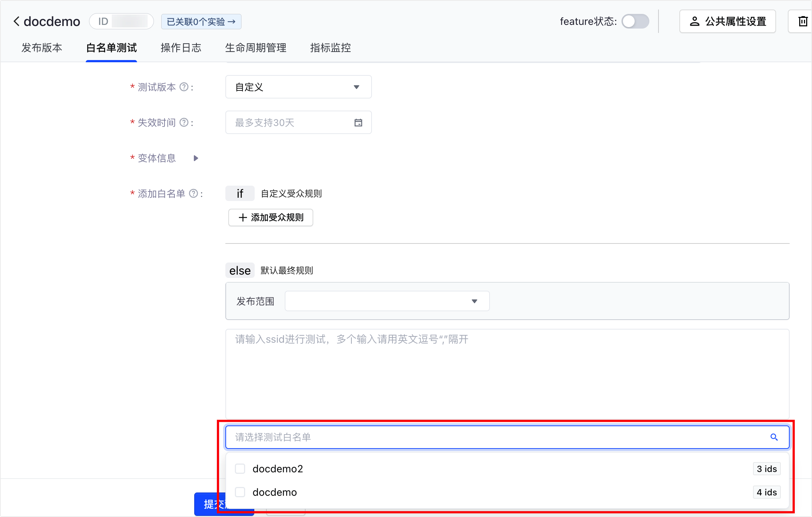Click the search magnifier in whitelist selector
This screenshot has width=812, height=517.
(774, 437)
